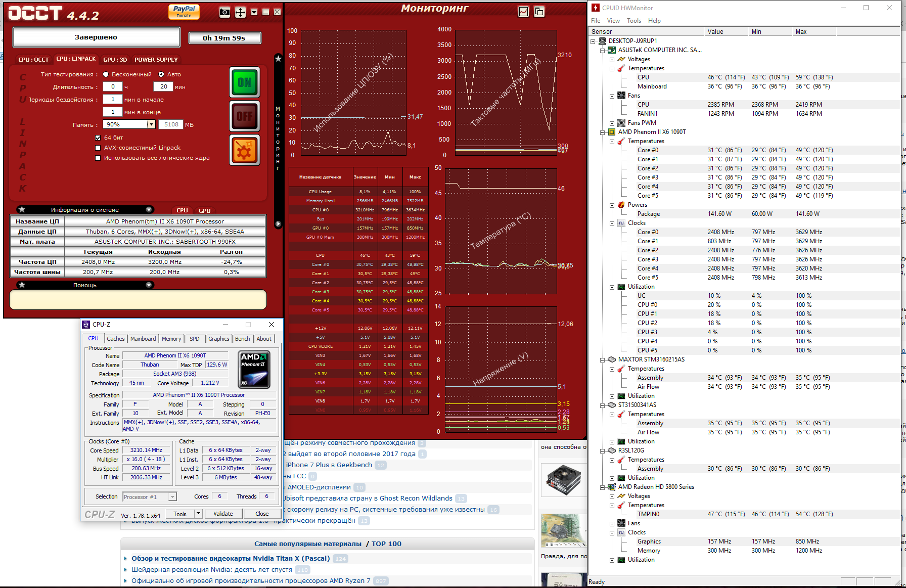Enable the use all logical cores checkbox
This screenshot has width=906, height=588.
(98, 158)
